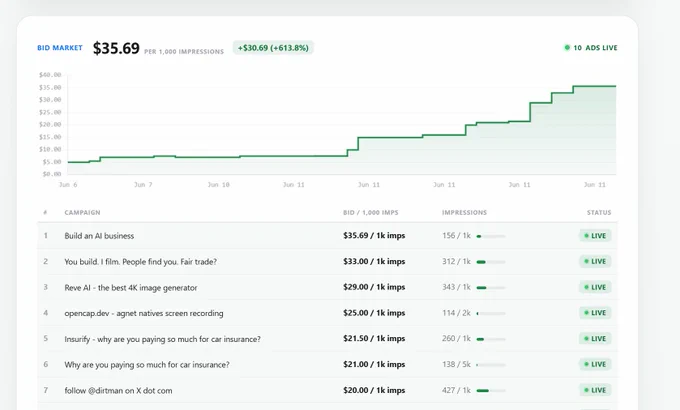
Task: Click the BID MARKET label
Action: pos(60,48)
